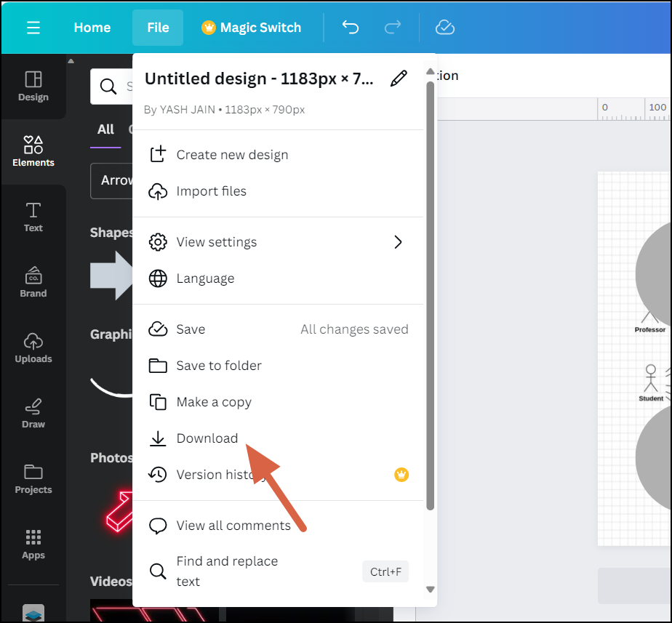Select the Text tool in sidebar
Viewport: 672px width, 623px height.
point(33,216)
